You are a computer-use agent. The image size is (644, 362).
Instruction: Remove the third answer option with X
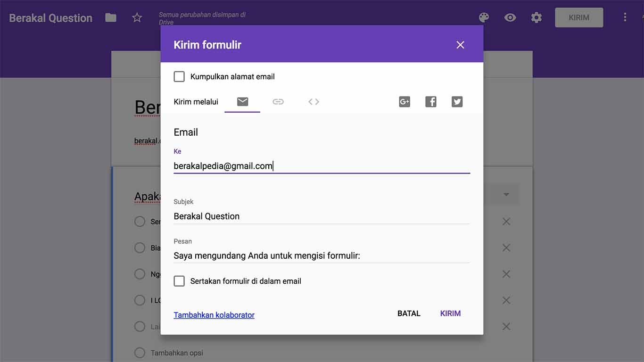click(x=506, y=274)
